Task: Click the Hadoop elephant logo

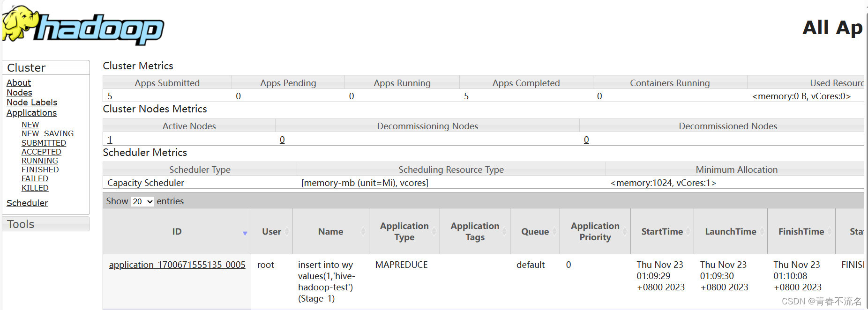Action: tap(83, 26)
